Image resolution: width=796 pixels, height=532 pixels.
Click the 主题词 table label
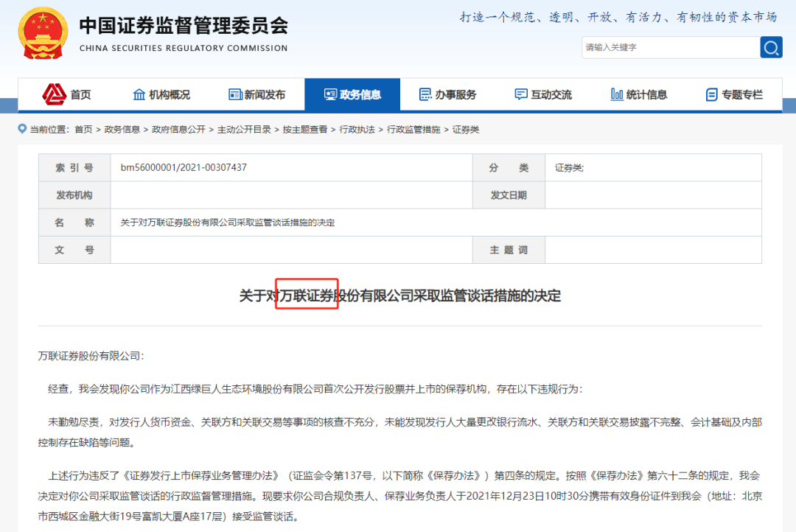pyautogui.click(x=509, y=251)
